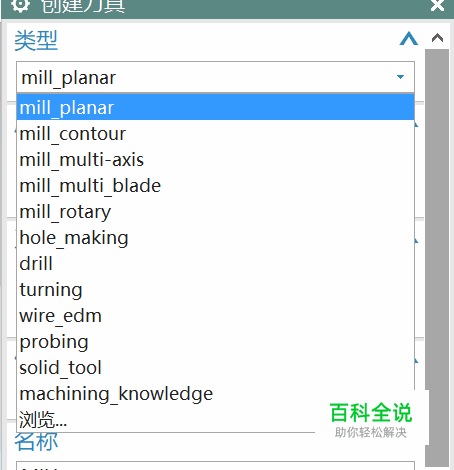Select wire_edm entry
The height and width of the screenshot is (470, 454).
tap(215, 316)
